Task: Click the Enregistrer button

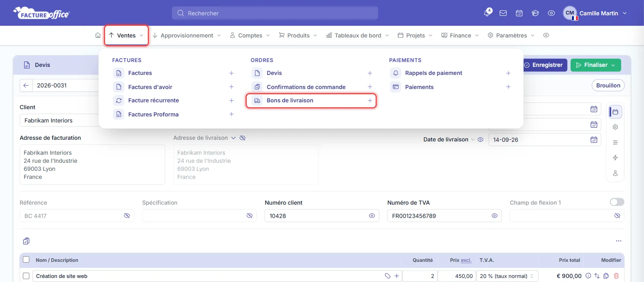Action: (x=544, y=65)
